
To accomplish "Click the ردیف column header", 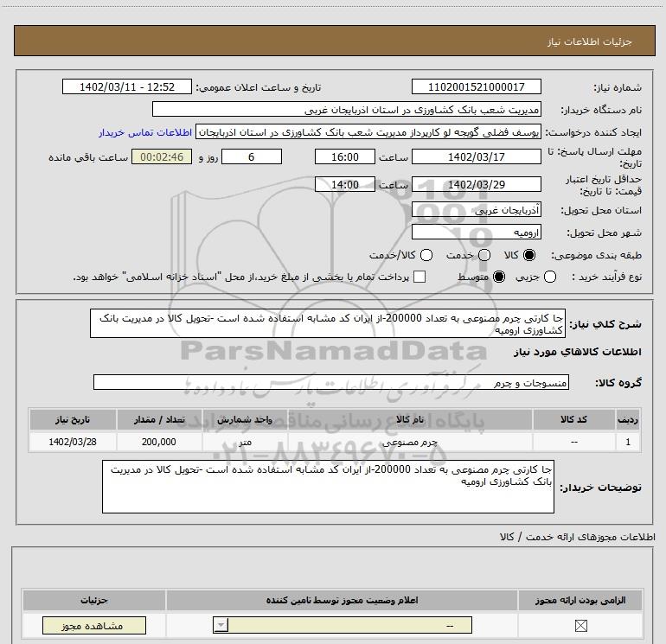I will click(628, 419).
